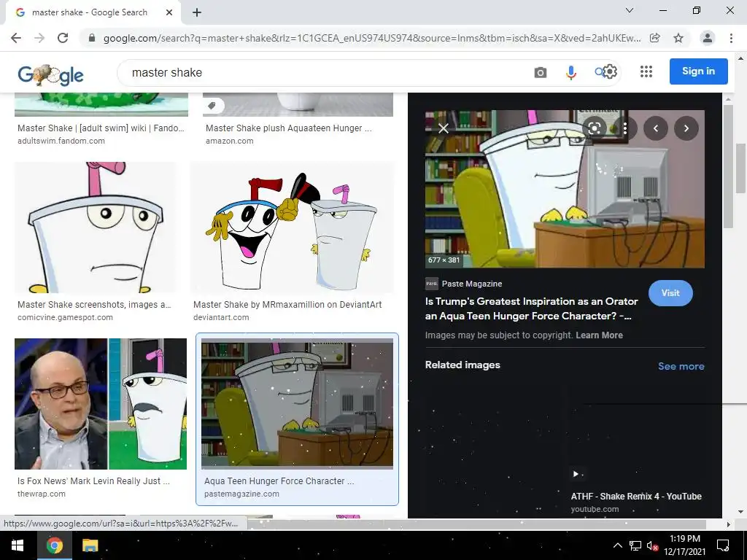Close the master shake Google Search tab
747x560 pixels.
tap(169, 12)
